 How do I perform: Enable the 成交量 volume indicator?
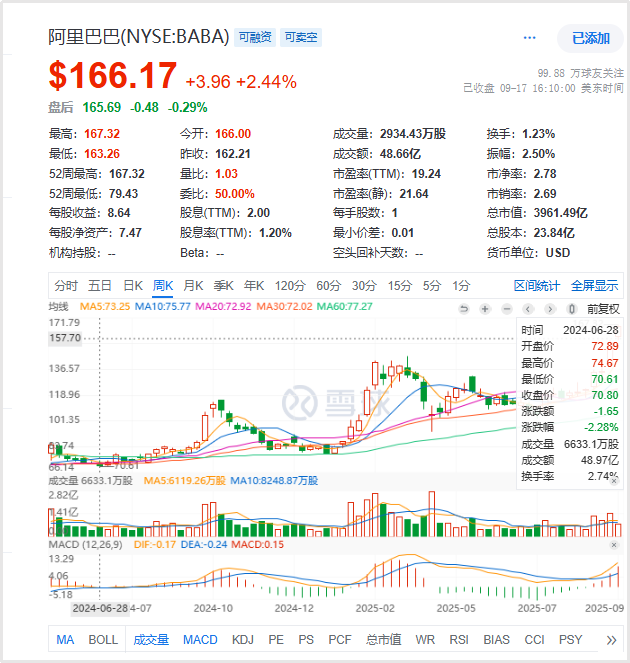(151, 639)
